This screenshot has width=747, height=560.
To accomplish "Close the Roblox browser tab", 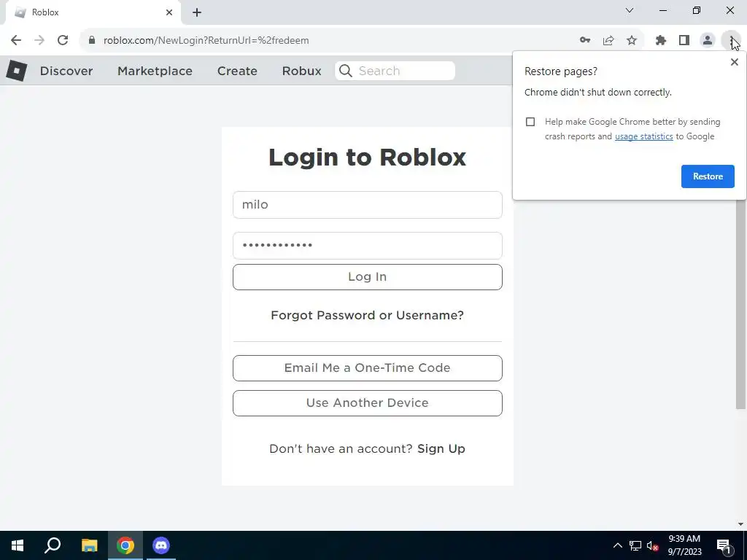I will click(x=169, y=12).
